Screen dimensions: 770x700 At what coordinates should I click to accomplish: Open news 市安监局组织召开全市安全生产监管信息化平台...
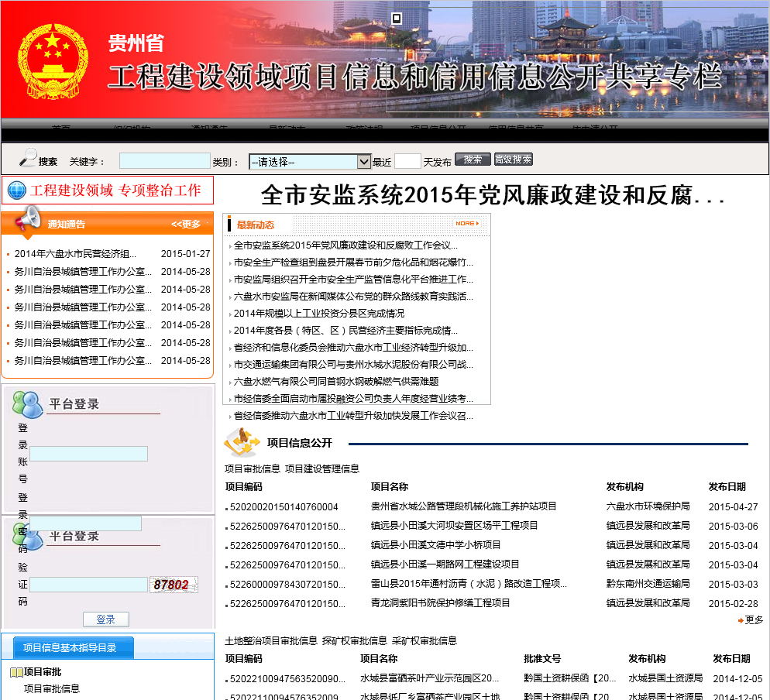353,280
